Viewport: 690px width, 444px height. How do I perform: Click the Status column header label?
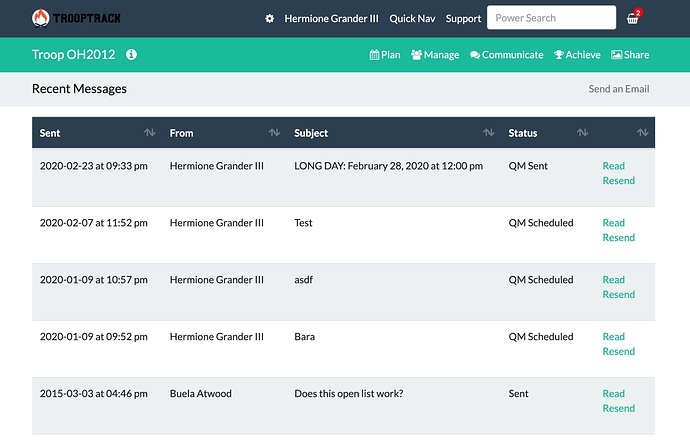[x=523, y=133]
